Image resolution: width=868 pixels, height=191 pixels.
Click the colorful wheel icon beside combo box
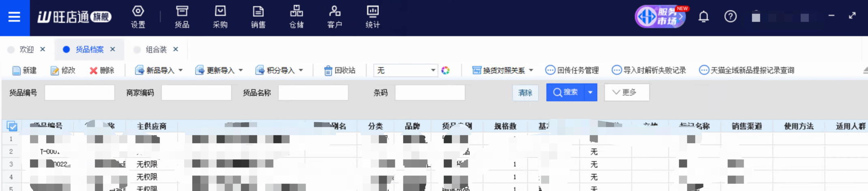(445, 70)
